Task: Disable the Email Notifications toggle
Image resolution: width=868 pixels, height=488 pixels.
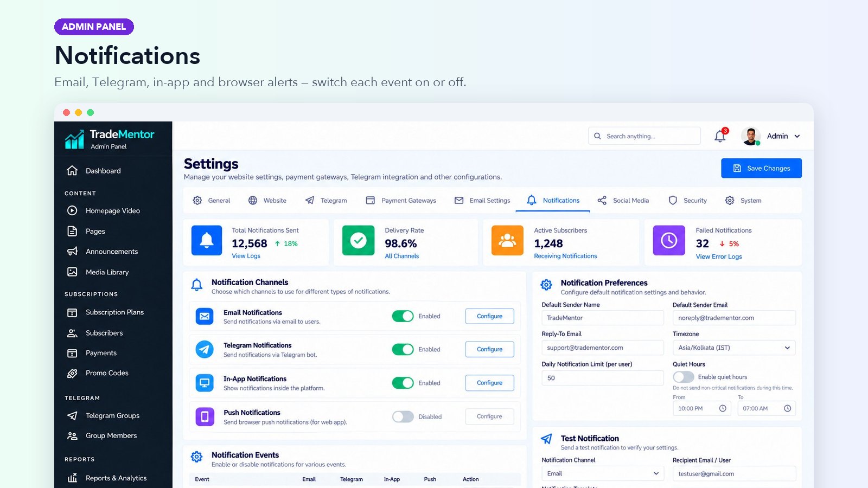Action: click(403, 316)
